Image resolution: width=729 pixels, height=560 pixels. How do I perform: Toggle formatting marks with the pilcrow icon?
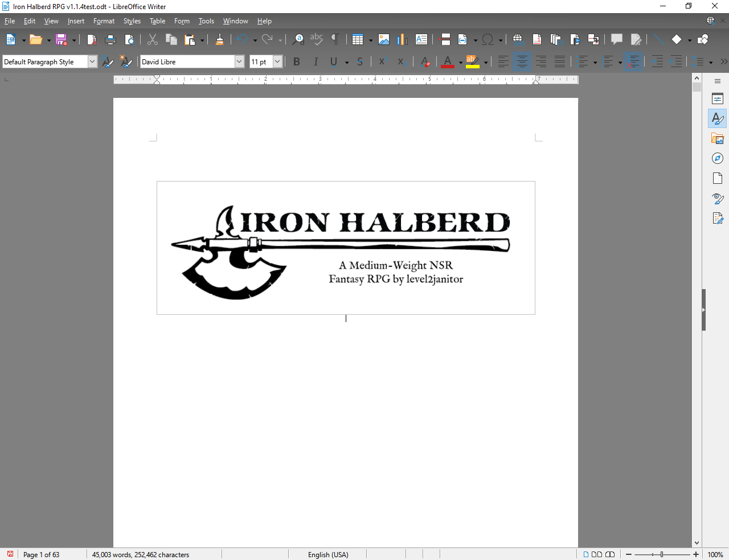coord(335,39)
